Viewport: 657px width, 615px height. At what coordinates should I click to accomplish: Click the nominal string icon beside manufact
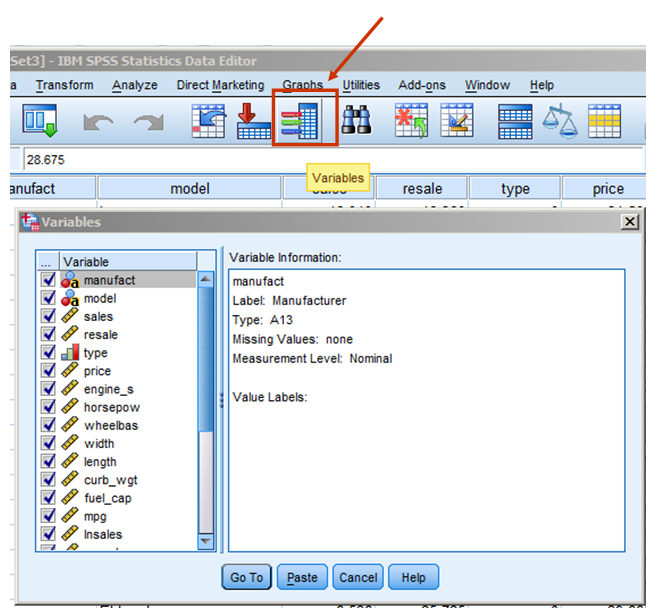(x=70, y=280)
